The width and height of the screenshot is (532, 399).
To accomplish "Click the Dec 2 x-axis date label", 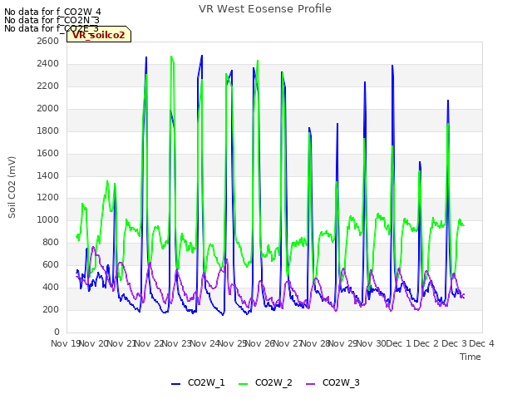I will pyautogui.click(x=426, y=343).
